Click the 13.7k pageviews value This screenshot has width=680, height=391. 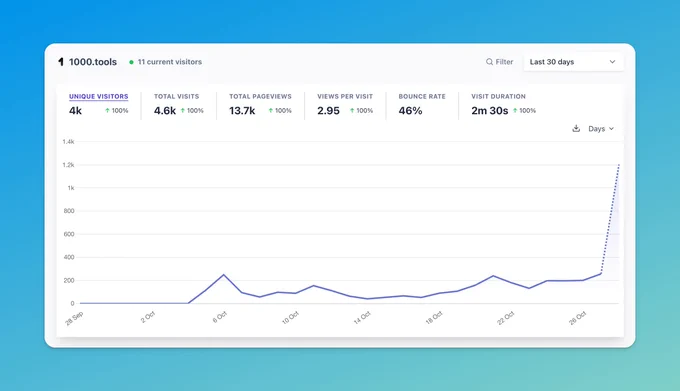(x=242, y=111)
